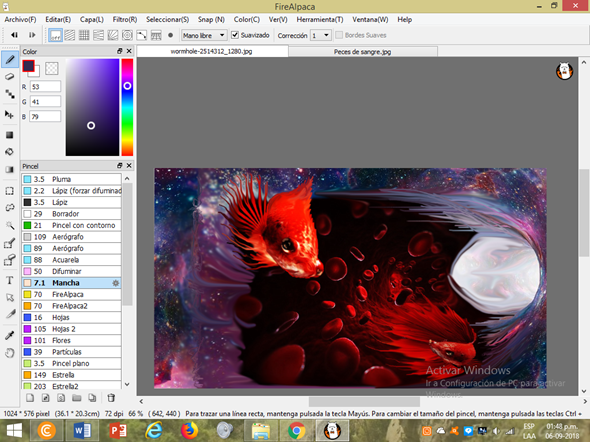590x442 pixels.
Task: Click the duplicate brush icon
Action: coord(92,398)
